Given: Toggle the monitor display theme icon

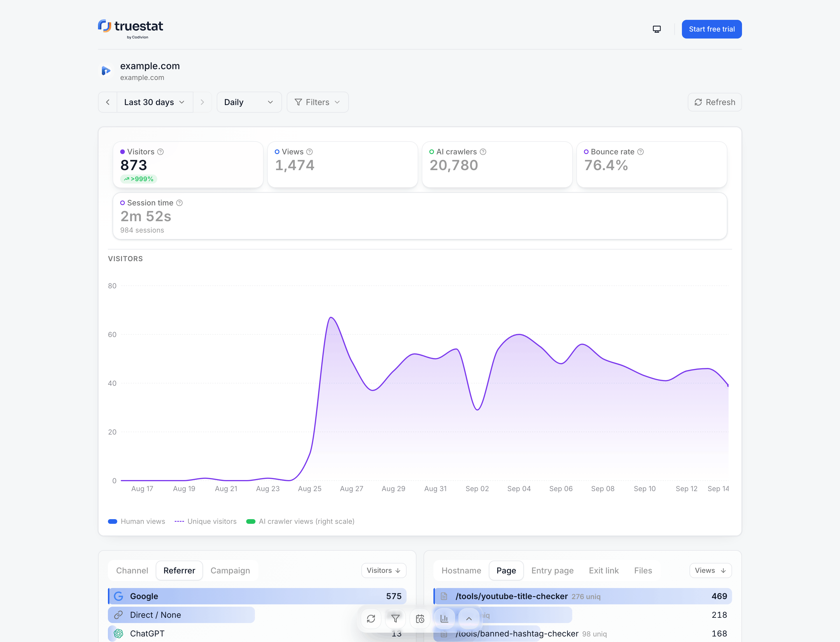Looking at the screenshot, I should point(657,29).
